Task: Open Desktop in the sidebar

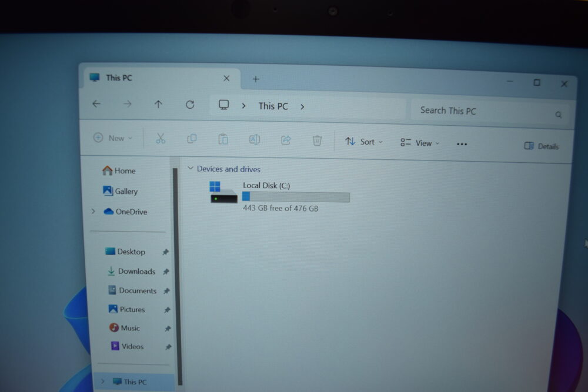Action: (x=125, y=252)
